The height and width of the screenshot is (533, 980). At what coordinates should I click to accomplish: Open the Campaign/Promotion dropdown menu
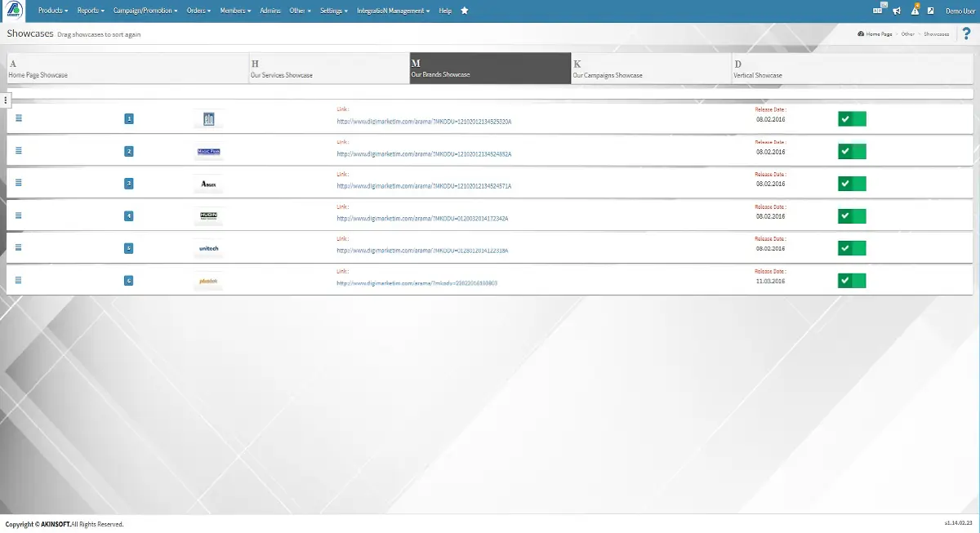(145, 11)
